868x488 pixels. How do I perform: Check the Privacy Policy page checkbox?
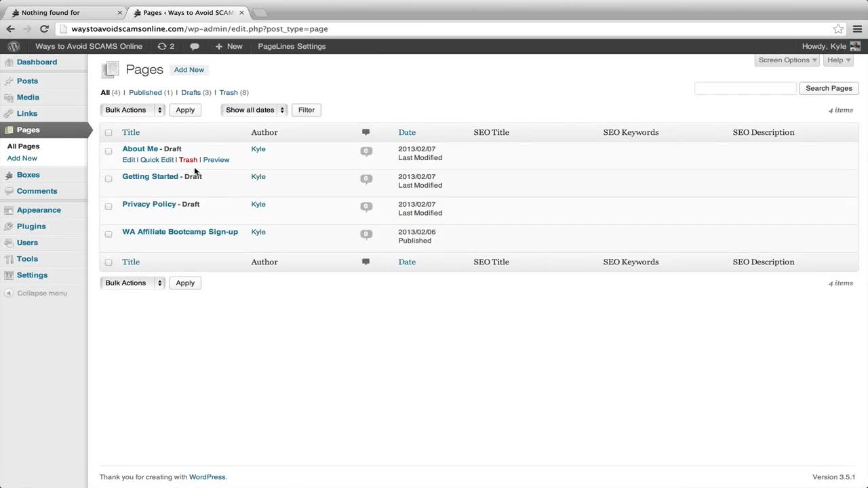[108, 207]
